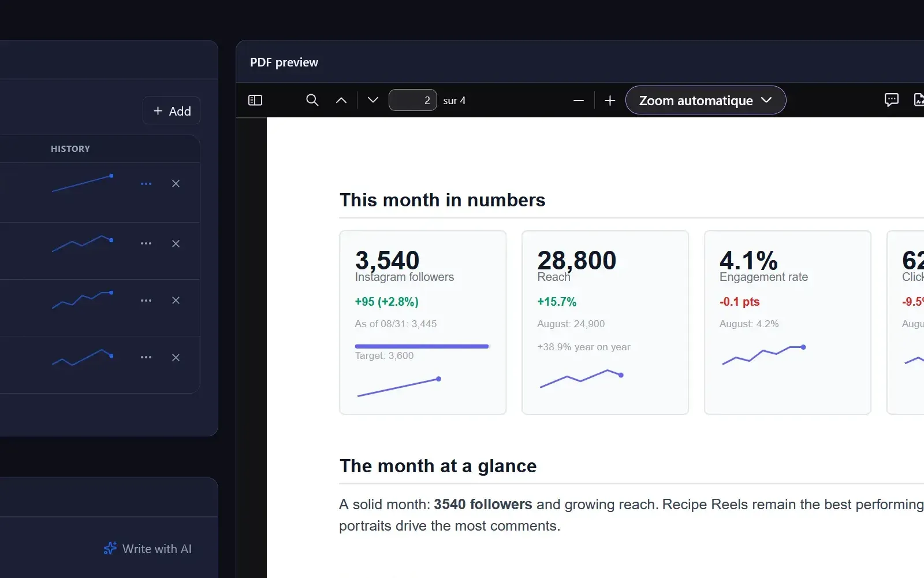Click the second row history sparkline
This screenshot has width=924, height=578.
coord(83,243)
